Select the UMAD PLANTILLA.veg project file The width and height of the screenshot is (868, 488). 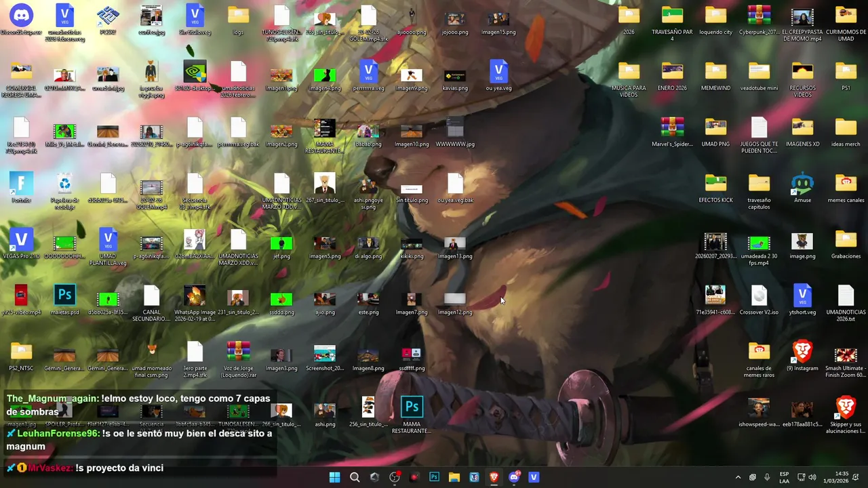tap(108, 240)
